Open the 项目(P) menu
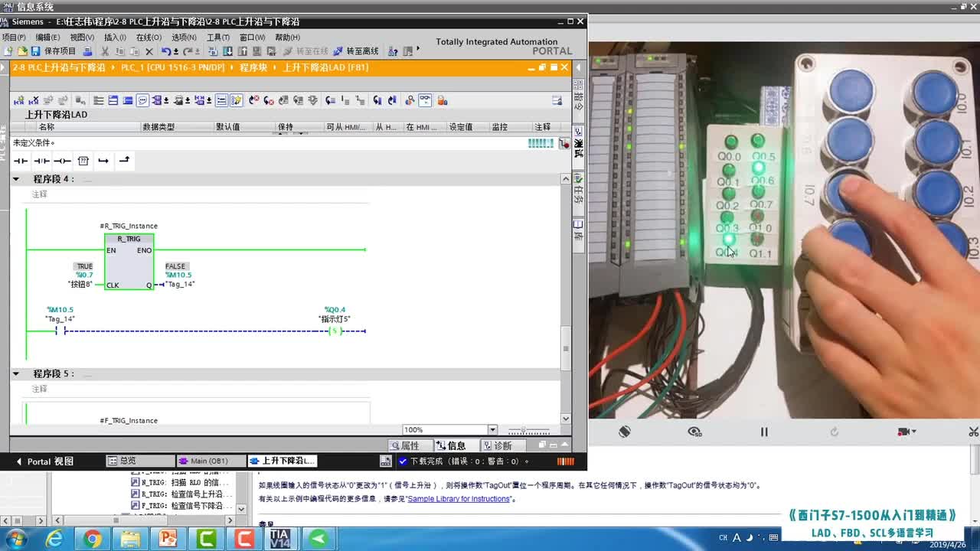Viewport: 980px width, 551px height. [x=13, y=37]
